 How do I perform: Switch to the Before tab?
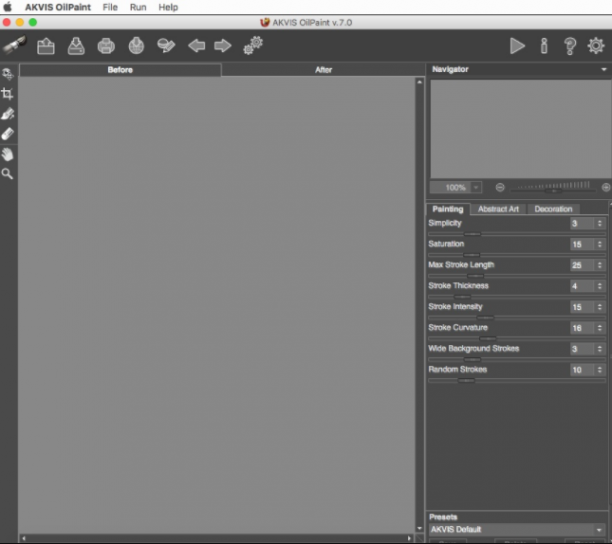pos(120,70)
